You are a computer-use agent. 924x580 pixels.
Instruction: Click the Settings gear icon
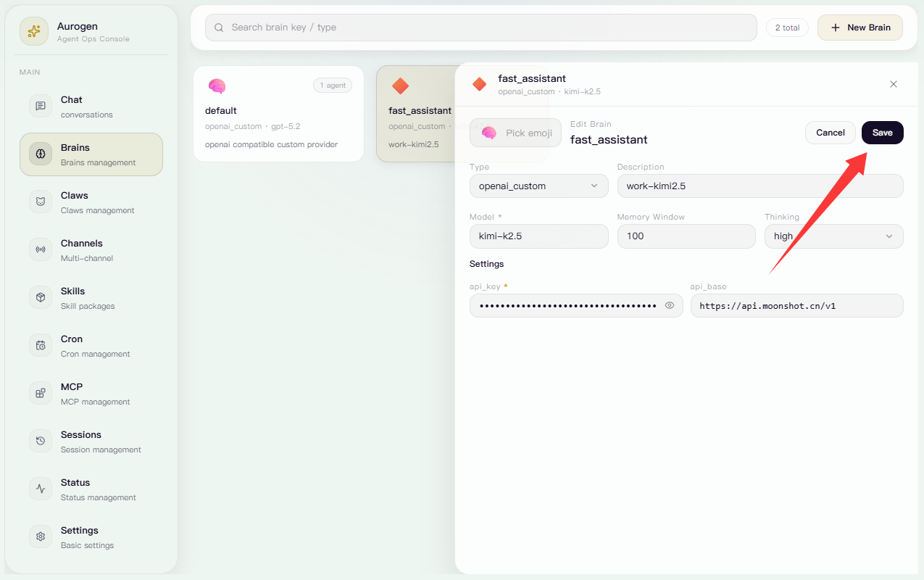pyautogui.click(x=41, y=536)
